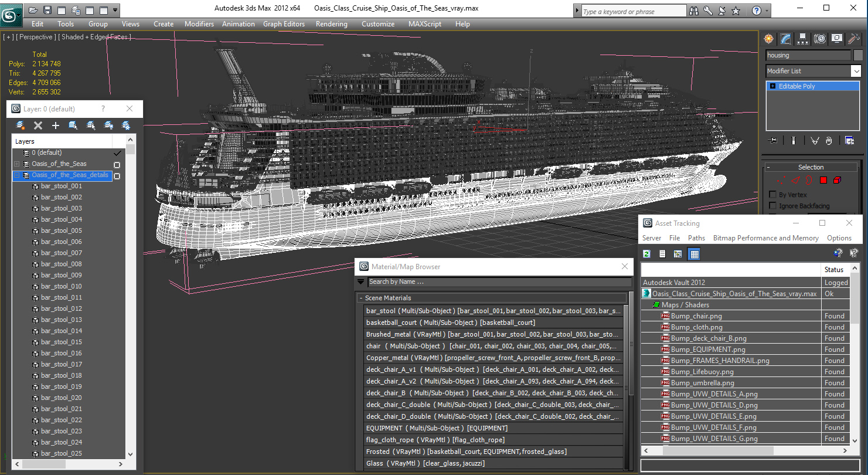Open the Motion command panel tab

[820, 39]
